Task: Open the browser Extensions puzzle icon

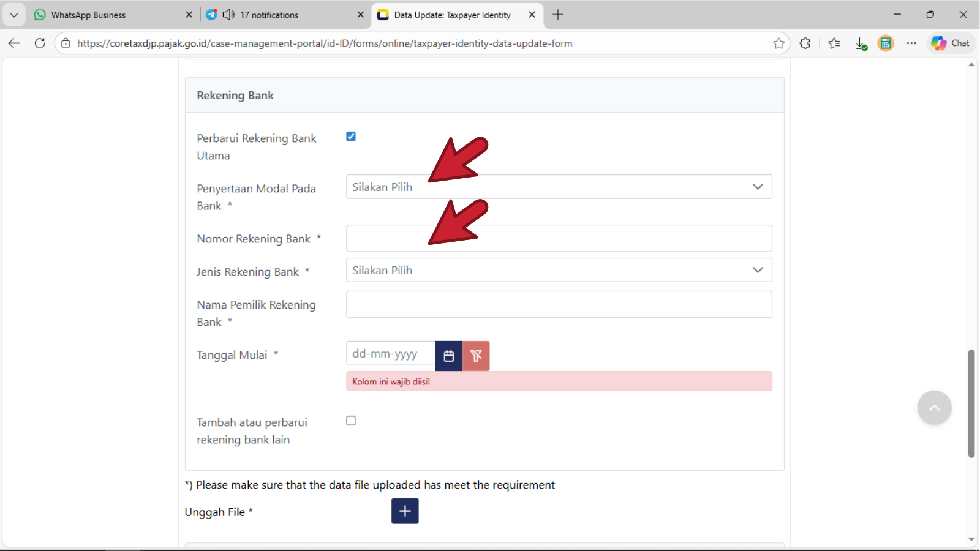Action: tap(805, 43)
